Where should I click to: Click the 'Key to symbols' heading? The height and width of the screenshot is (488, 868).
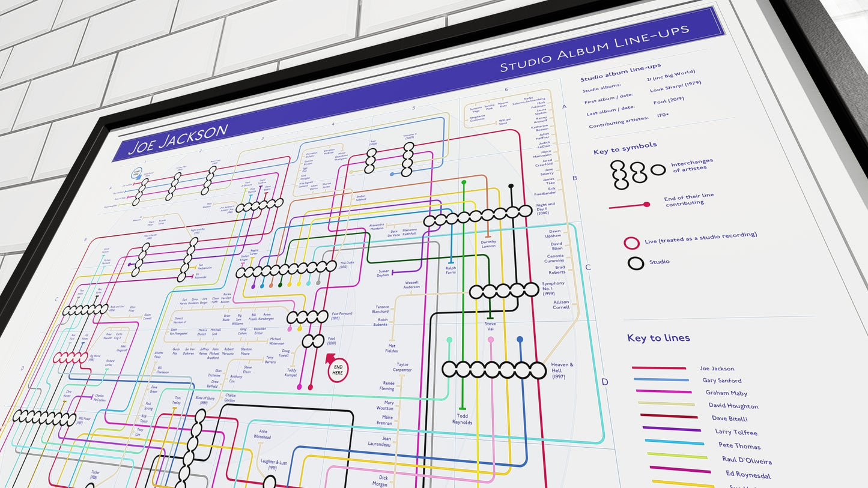click(625, 148)
